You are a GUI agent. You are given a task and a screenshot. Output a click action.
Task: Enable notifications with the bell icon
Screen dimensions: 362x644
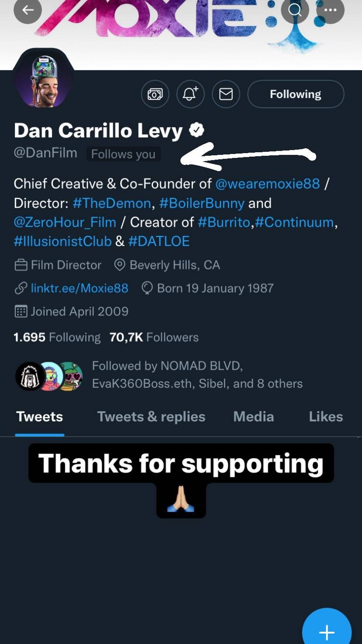[190, 94]
